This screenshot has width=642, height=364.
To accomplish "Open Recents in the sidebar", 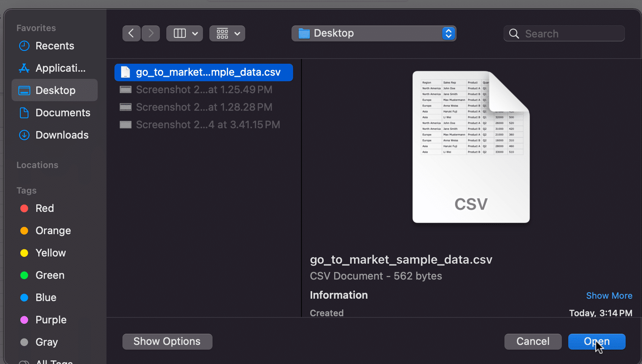I will pos(55,46).
